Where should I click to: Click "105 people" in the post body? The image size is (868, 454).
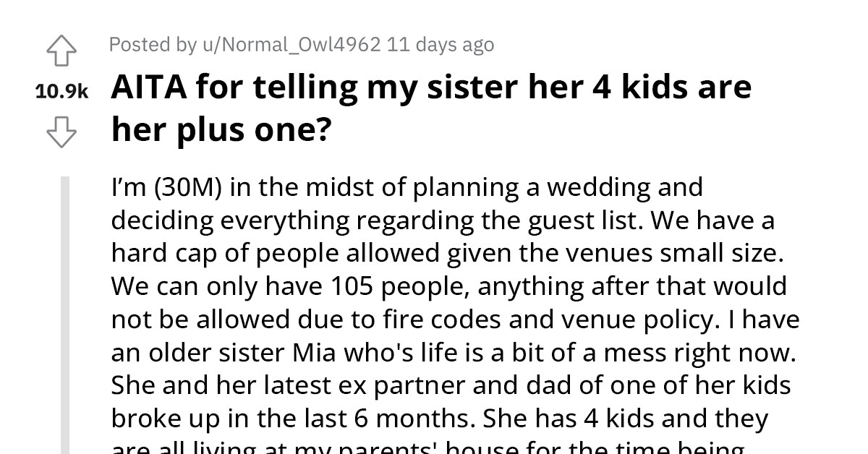402,285
